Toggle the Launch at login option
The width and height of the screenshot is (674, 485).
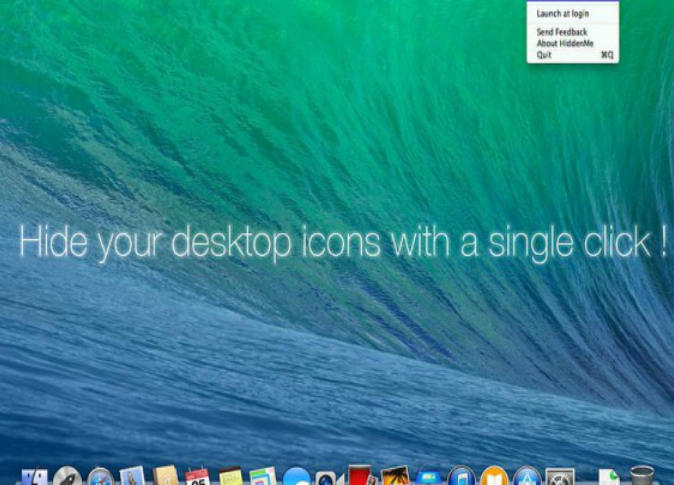coord(562,14)
